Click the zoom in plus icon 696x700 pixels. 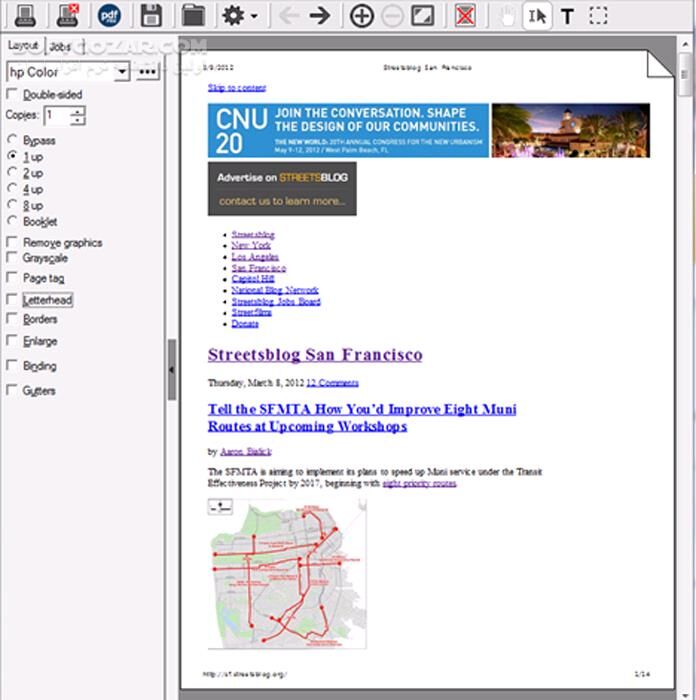[362, 15]
